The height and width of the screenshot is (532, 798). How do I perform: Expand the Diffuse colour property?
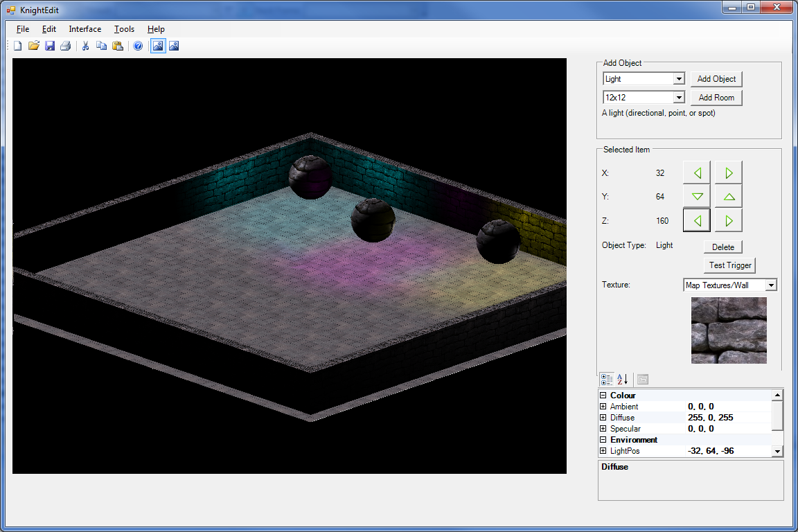pyautogui.click(x=603, y=417)
